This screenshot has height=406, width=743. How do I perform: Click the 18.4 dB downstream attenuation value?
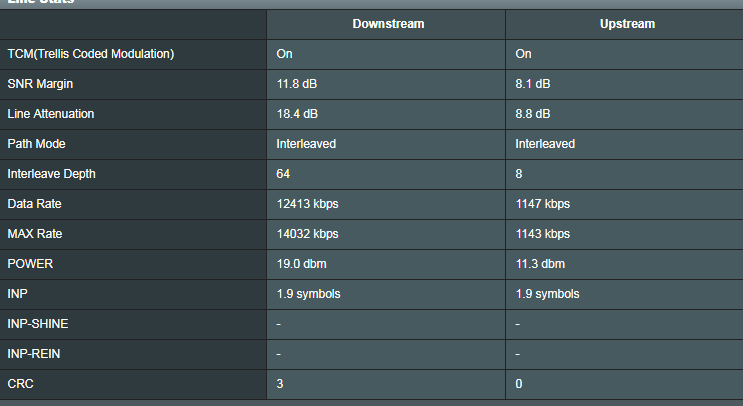[x=299, y=114]
